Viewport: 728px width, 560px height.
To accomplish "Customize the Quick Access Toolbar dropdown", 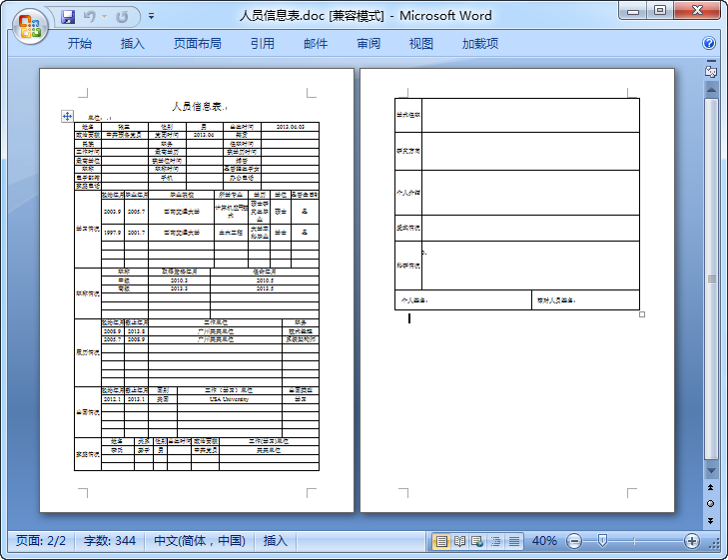I will click(152, 16).
